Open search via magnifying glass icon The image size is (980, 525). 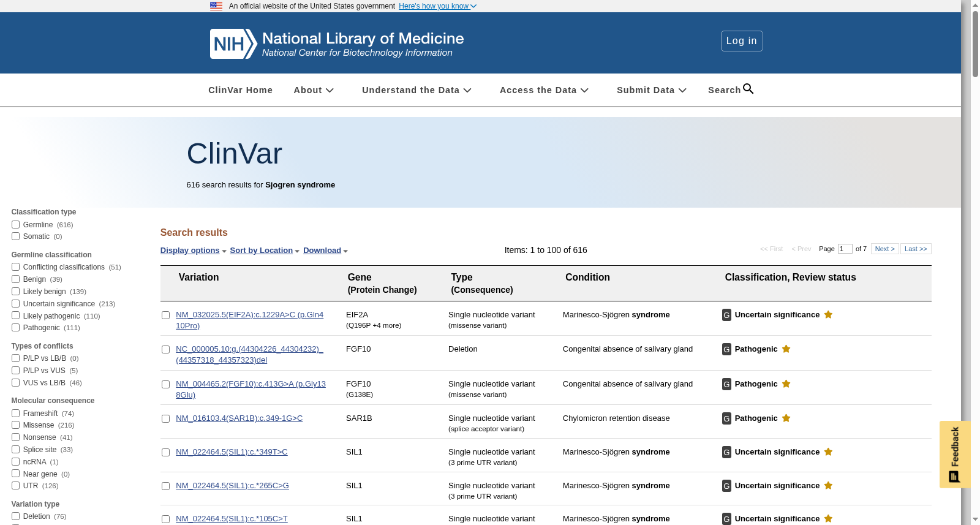pyautogui.click(x=748, y=89)
